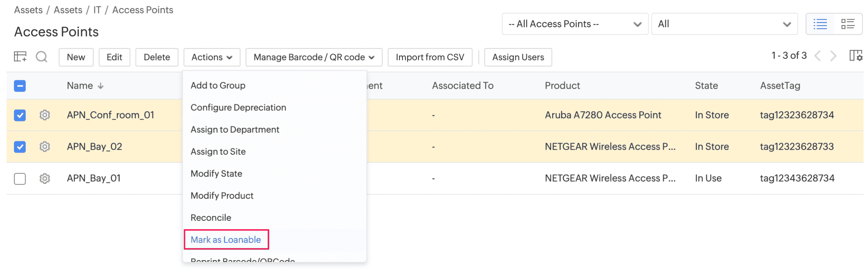Go to next page arrow
The height and width of the screenshot is (270, 868).
coord(834,56)
